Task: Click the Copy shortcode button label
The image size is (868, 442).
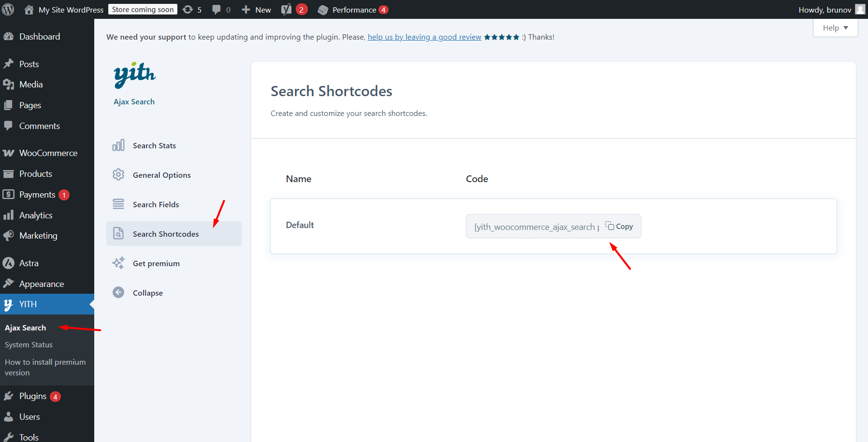Action: click(624, 226)
